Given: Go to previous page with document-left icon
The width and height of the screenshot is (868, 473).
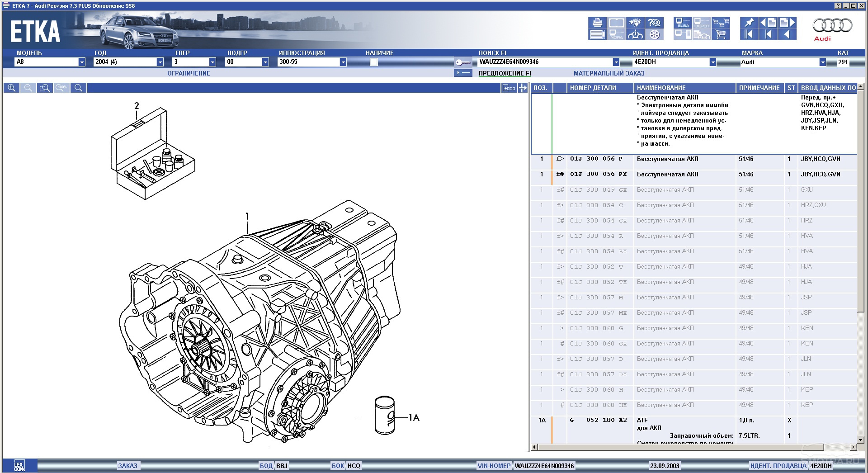Looking at the screenshot, I should click(x=768, y=23).
